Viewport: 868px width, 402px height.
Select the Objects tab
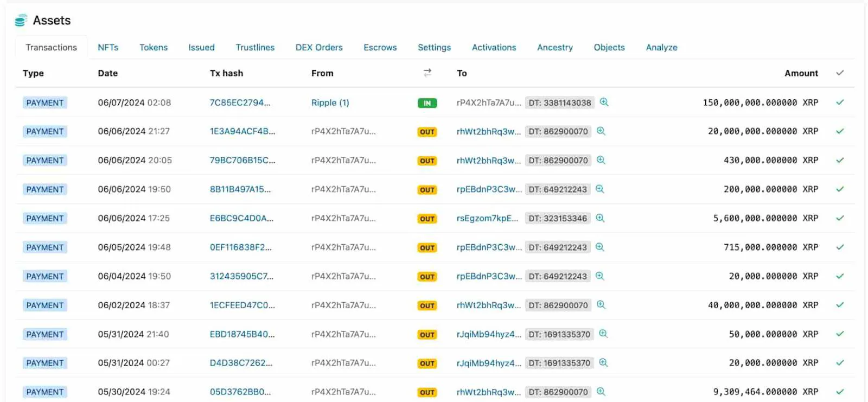[x=609, y=47]
